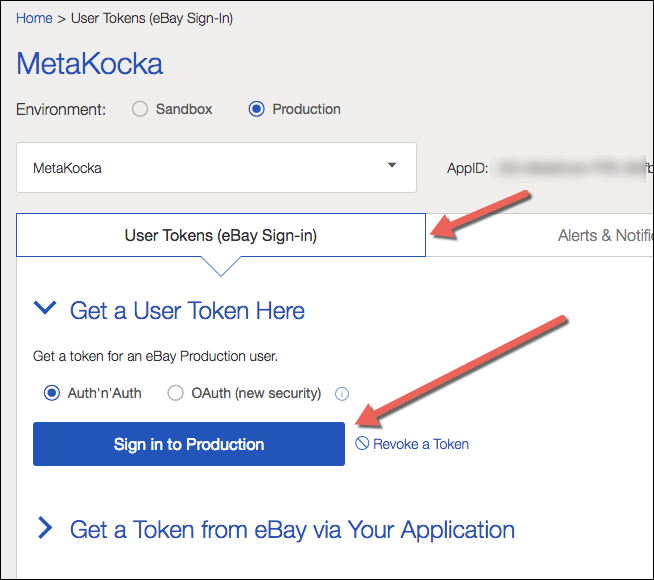Click 'Get a token for an eBay Production user.' text
The image size is (654, 580).
(x=155, y=356)
